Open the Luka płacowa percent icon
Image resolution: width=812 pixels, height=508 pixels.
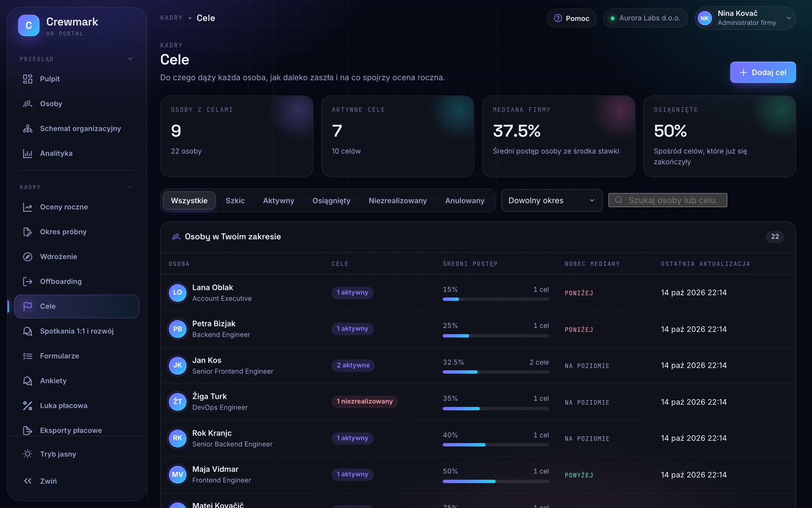(27, 406)
